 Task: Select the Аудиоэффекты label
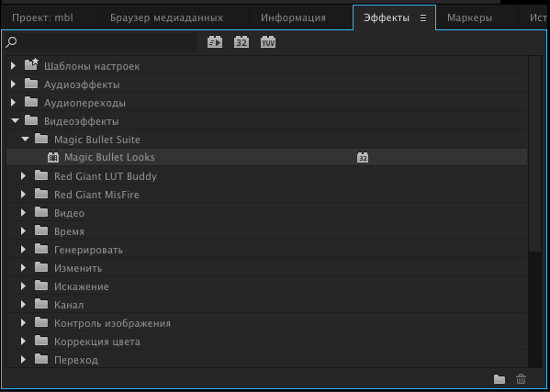(82, 84)
